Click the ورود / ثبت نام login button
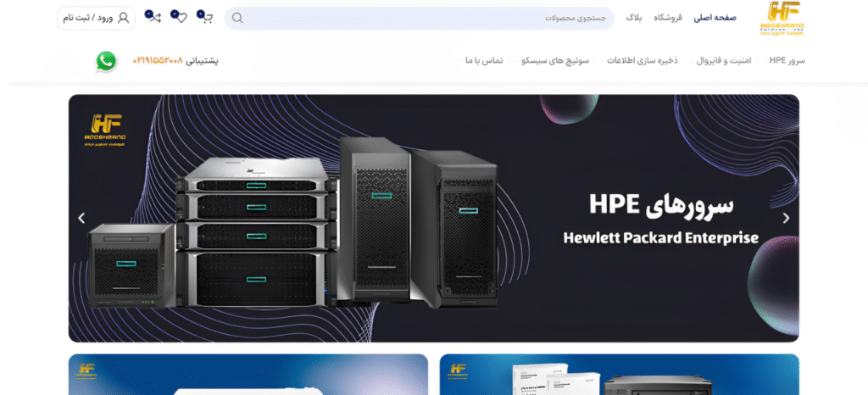The image size is (868, 395). (x=97, y=18)
